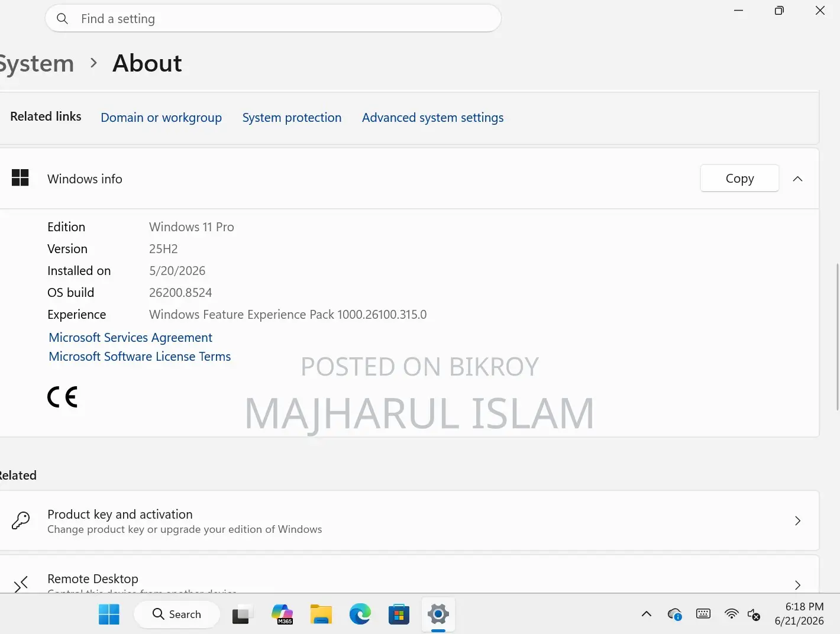
Task: Open the clock and date 6:18 PM
Action: [799, 614]
